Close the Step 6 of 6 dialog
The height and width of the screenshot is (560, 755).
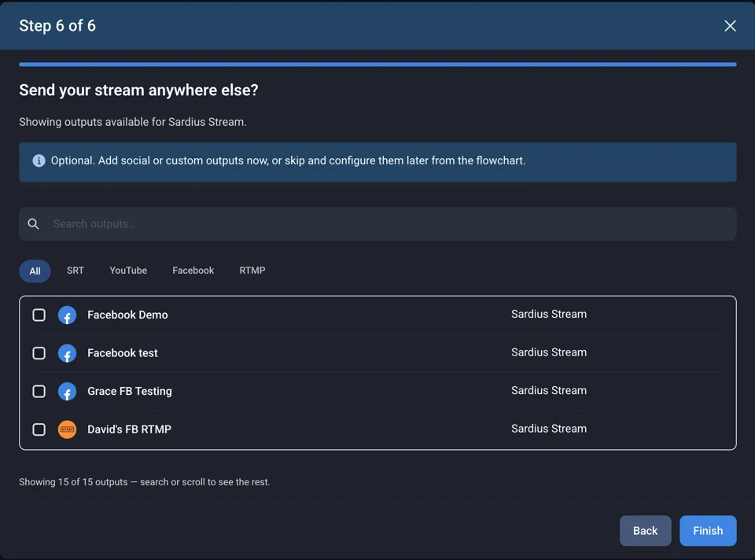(730, 26)
